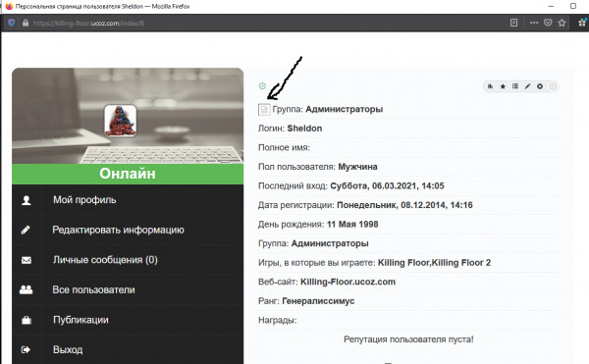Click login name Sheldon

pos(304,129)
